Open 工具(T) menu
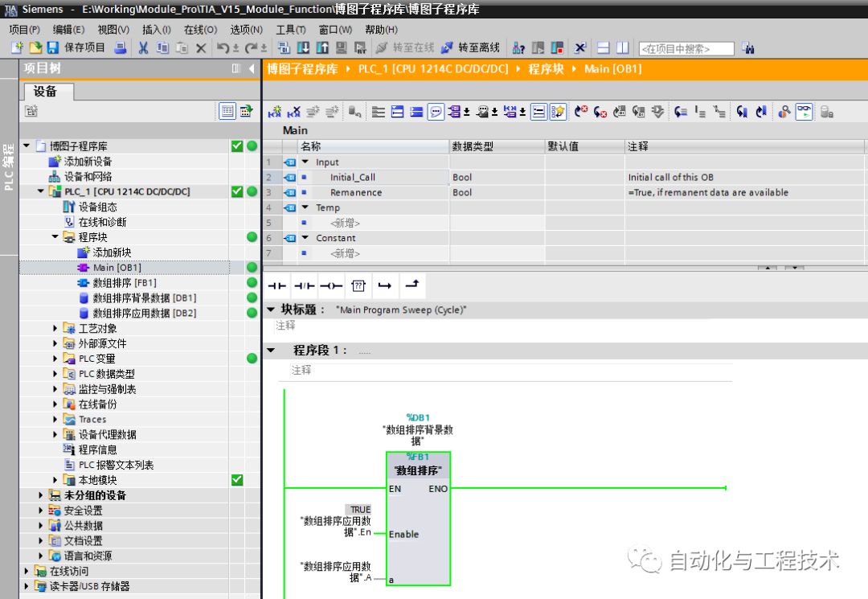The height and width of the screenshot is (599, 868). pyautogui.click(x=291, y=29)
